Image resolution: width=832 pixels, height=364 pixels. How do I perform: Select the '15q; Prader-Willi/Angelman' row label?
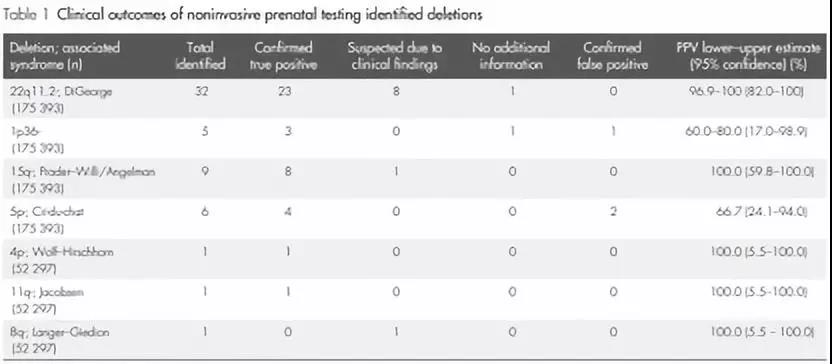pyautogui.click(x=82, y=172)
